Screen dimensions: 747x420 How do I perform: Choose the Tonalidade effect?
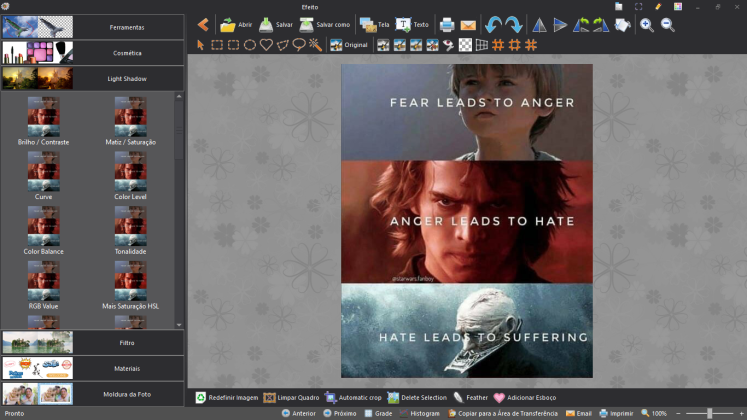point(131,230)
